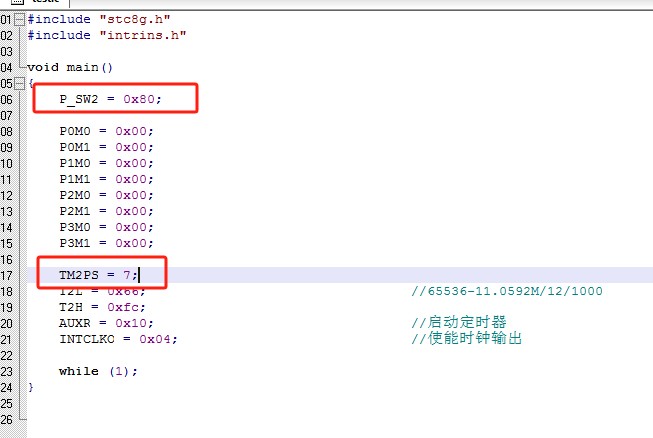
Task: Click the closing brace on line 24
Action: tap(30, 387)
